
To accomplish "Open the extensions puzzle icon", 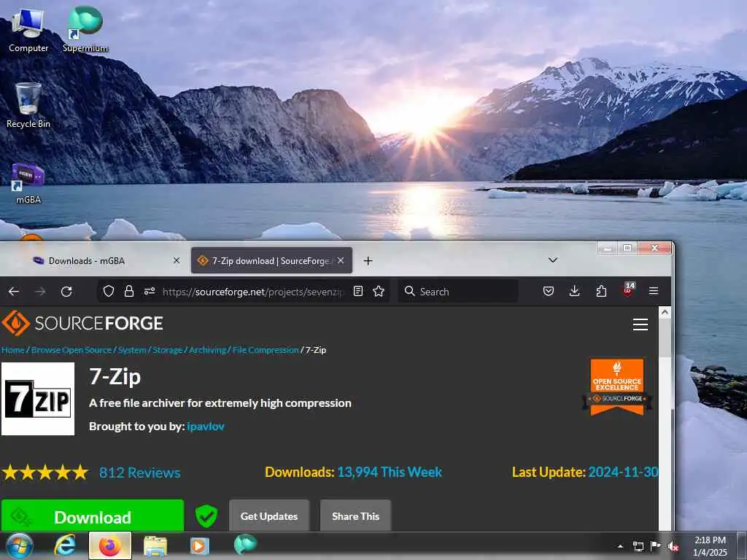I will pos(601,291).
